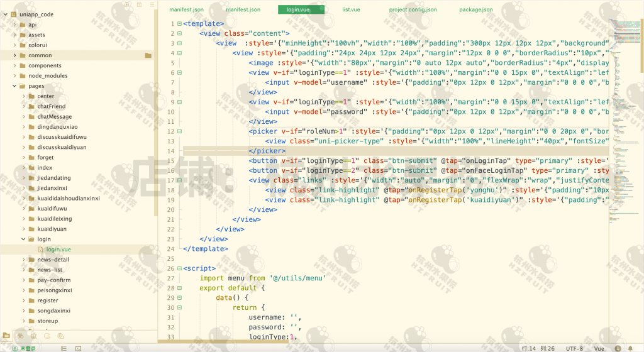Select login.vue file in the tree

pyautogui.click(x=58, y=250)
